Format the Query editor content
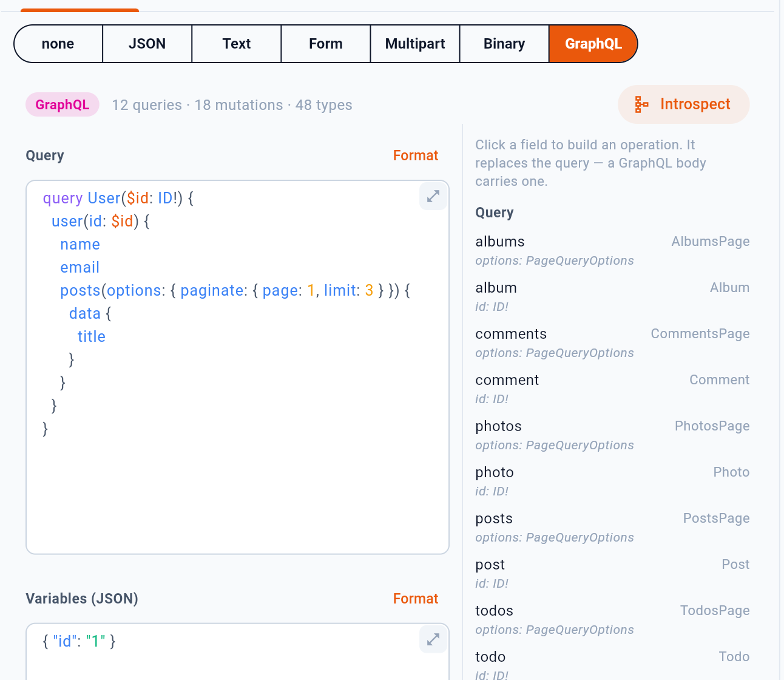784x680 pixels. click(x=416, y=155)
